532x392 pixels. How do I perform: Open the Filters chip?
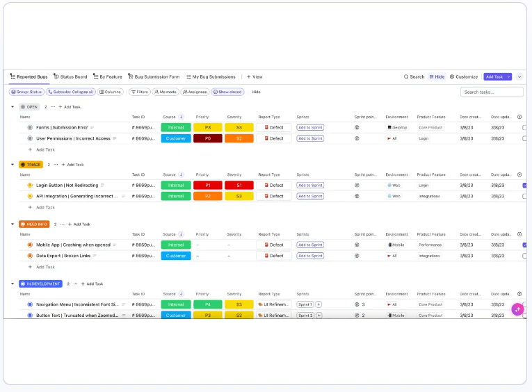[140, 92]
